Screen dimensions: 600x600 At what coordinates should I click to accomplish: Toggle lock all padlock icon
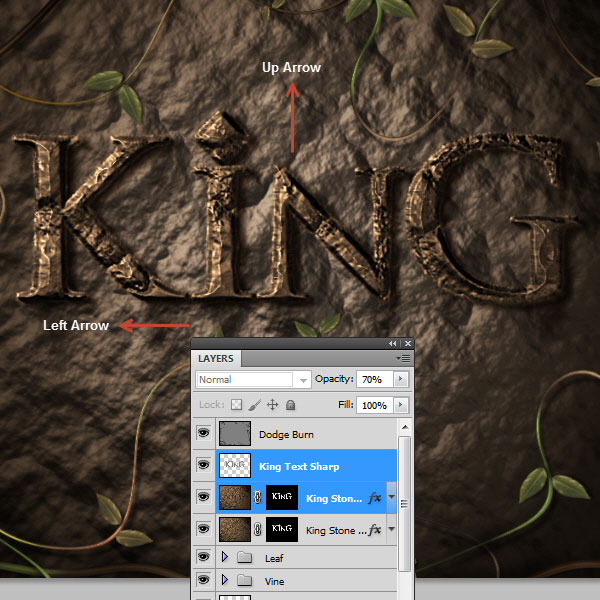pyautogui.click(x=290, y=405)
